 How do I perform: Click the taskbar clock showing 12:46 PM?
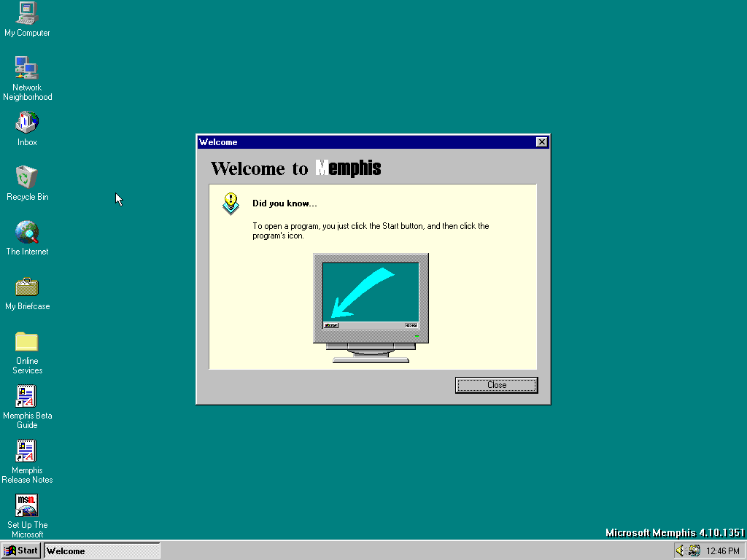pos(722,551)
